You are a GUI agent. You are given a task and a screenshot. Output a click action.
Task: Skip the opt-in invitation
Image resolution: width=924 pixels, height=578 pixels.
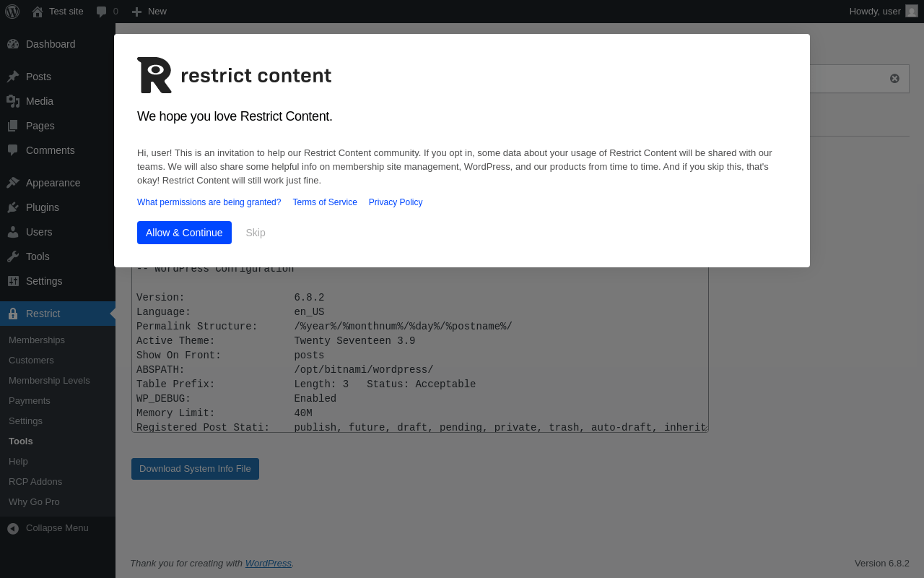(x=256, y=233)
